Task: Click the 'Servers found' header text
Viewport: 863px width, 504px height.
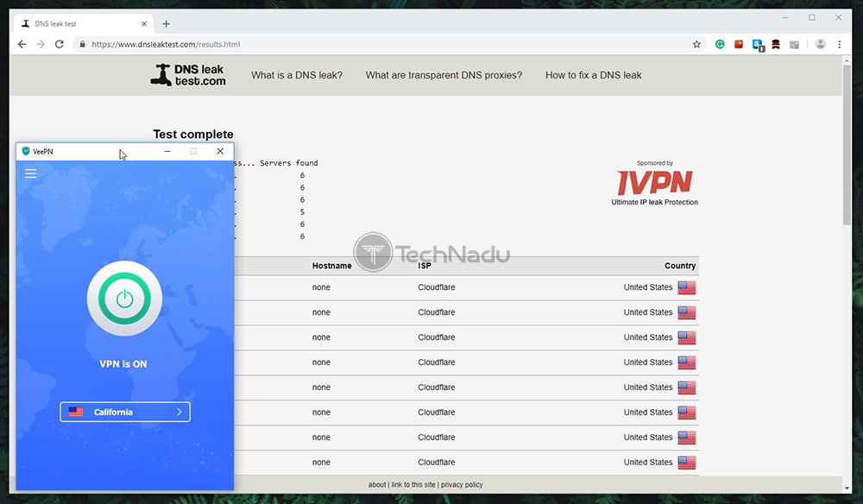Action: tap(289, 163)
